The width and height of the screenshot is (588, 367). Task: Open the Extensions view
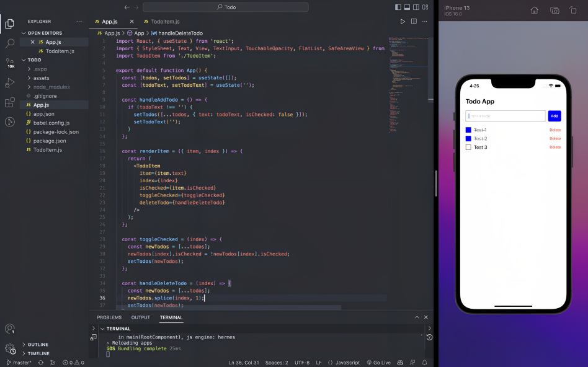point(10,102)
